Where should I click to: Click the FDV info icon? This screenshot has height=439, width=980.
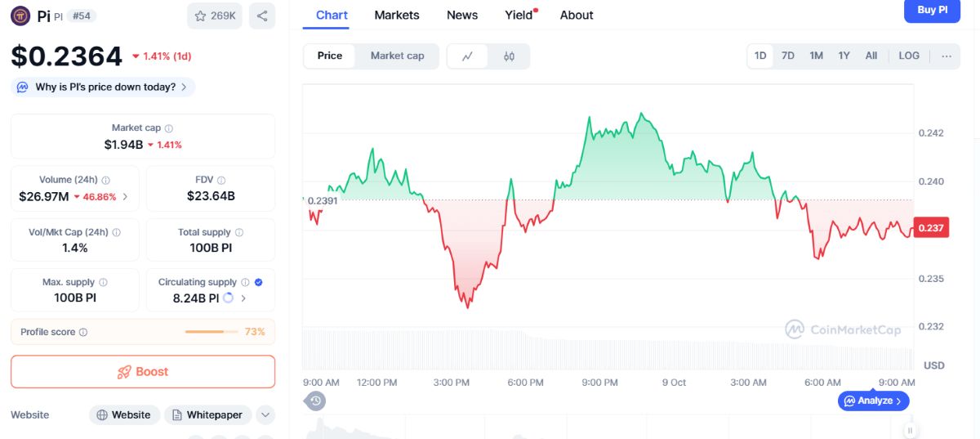221,180
